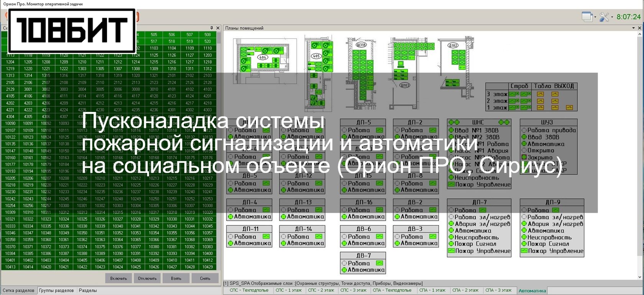Screen dimensions: 644x295
Task: Click the ДП-7 Пожар Управление relay icon
Action: tap(451, 251)
